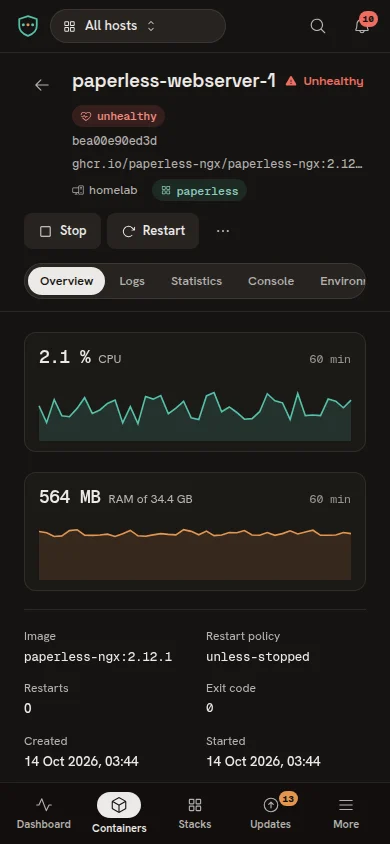Open Containers in bottom navigation
Image resolution: width=390 pixels, height=844 pixels.
point(119,813)
